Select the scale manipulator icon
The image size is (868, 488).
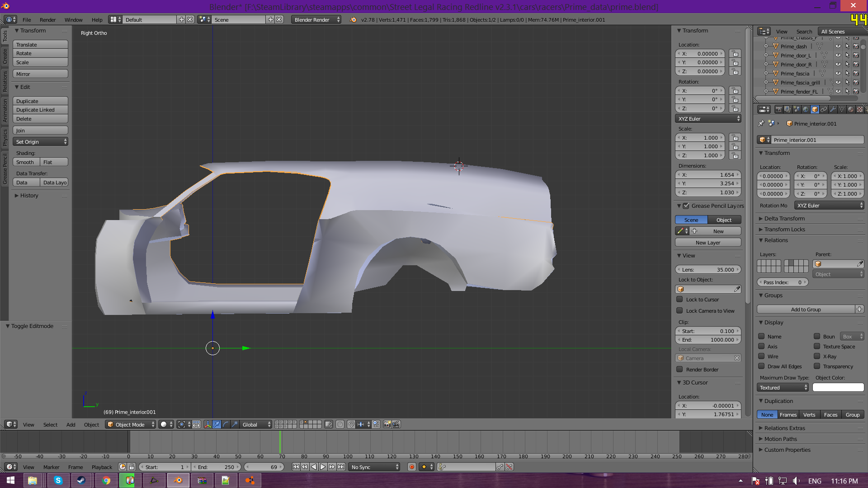(235, 424)
